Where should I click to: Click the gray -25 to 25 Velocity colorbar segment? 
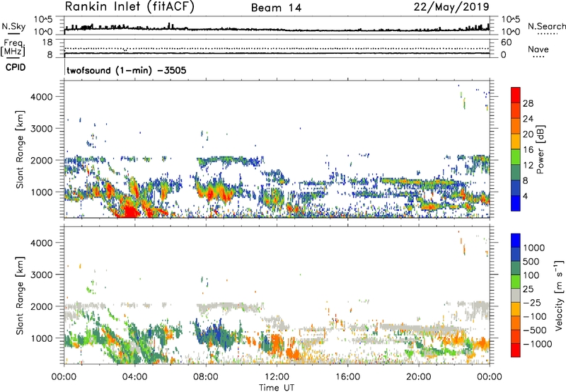pyautogui.click(x=516, y=296)
